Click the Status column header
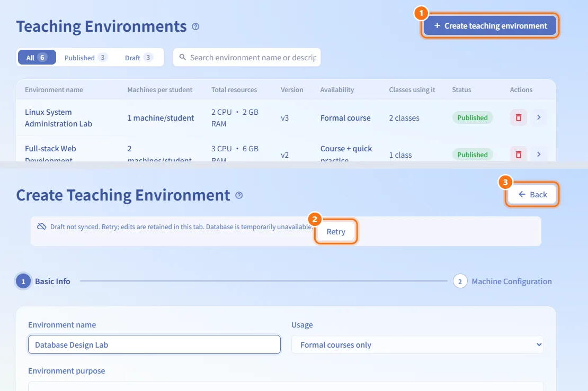The image size is (588, 391). (461, 89)
